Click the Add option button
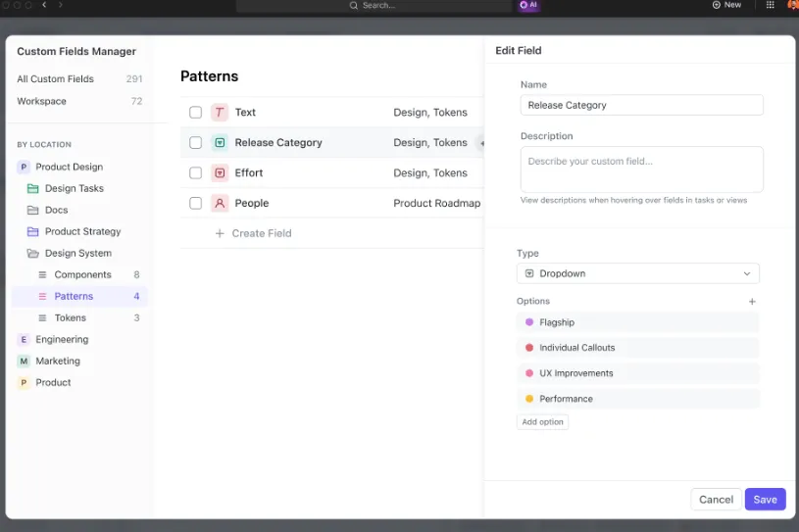This screenshot has width=799, height=532. 542,422
